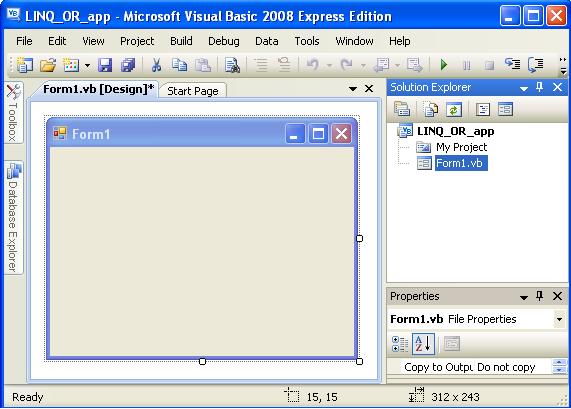Click the Cut scissors icon
571x409 pixels.
coord(156,65)
